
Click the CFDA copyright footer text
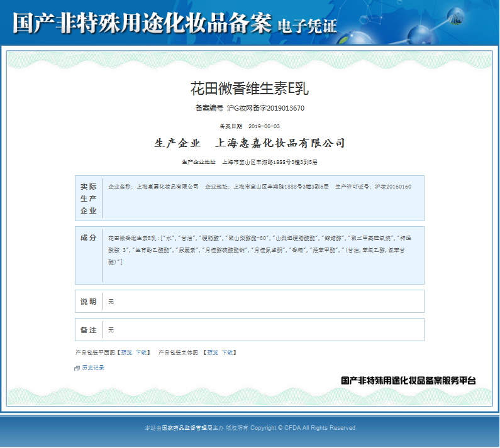tap(250, 428)
